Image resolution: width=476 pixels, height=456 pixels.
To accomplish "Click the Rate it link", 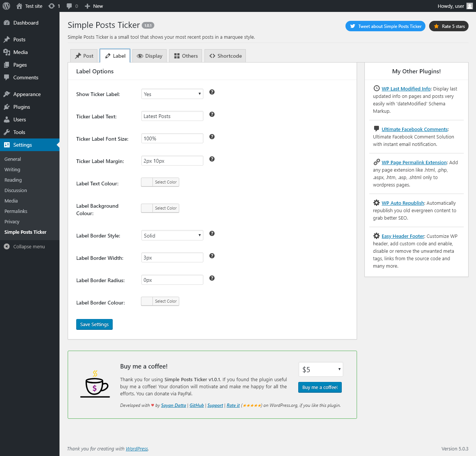I will (x=233, y=405).
